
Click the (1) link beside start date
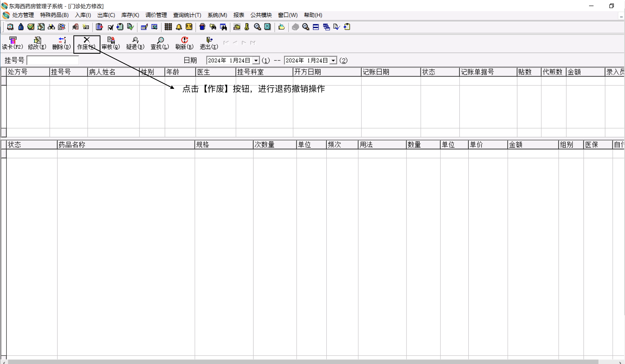click(266, 61)
